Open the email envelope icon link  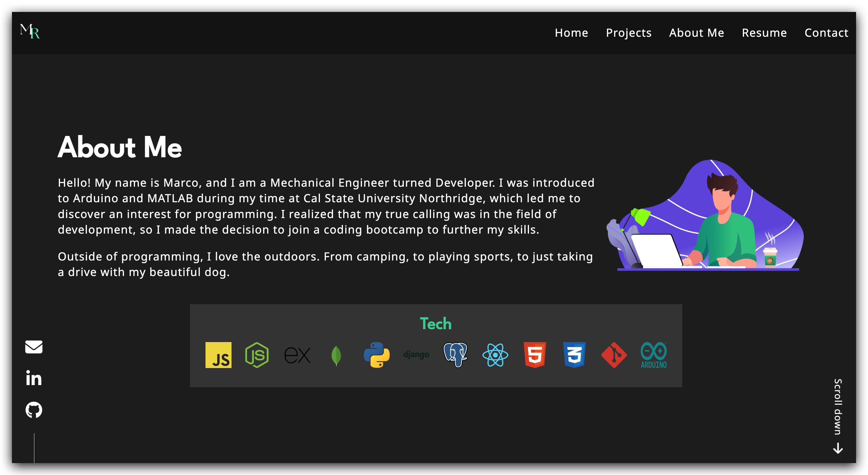(x=34, y=347)
